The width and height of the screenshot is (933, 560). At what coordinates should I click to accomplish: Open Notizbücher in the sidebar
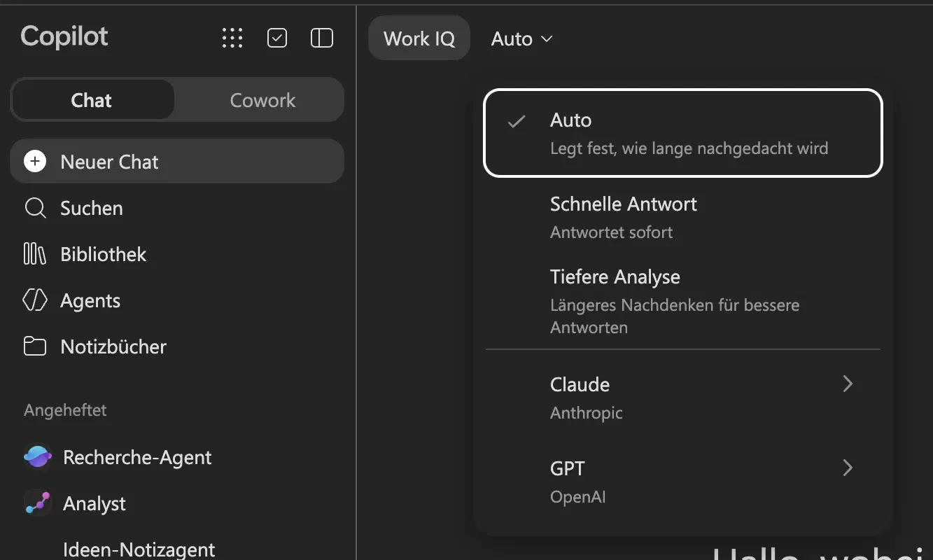(x=177, y=346)
